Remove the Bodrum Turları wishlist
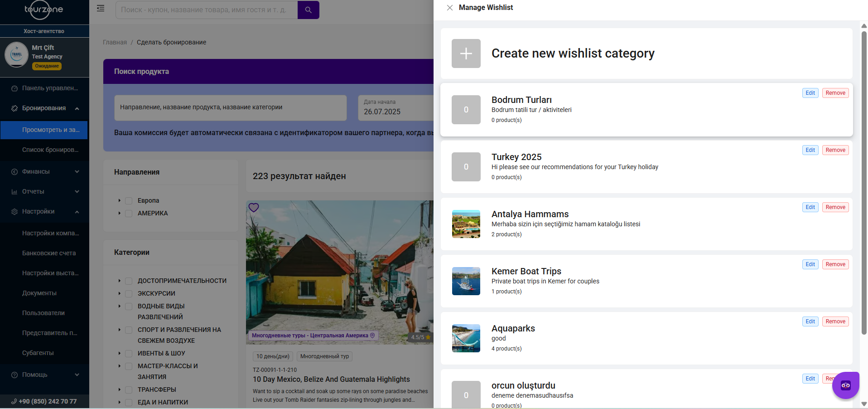 pyautogui.click(x=835, y=93)
